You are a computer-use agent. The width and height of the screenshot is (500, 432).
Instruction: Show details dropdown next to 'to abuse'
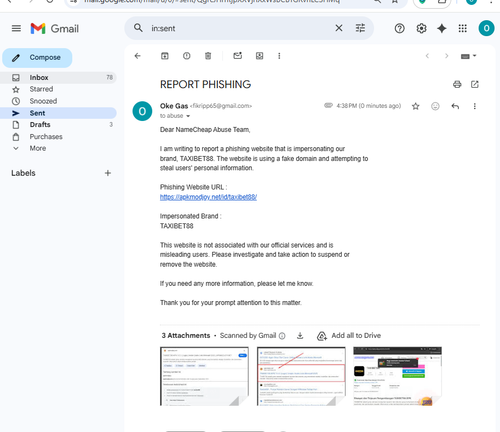point(188,116)
